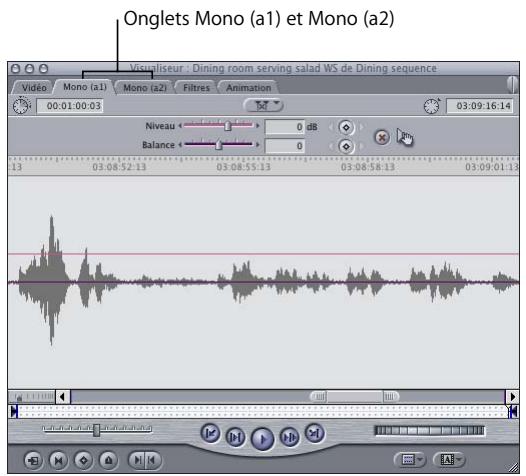Click ruler timecode 03:08:58:13
Image resolution: width=526 pixels, height=476 pixels.
tap(367, 167)
